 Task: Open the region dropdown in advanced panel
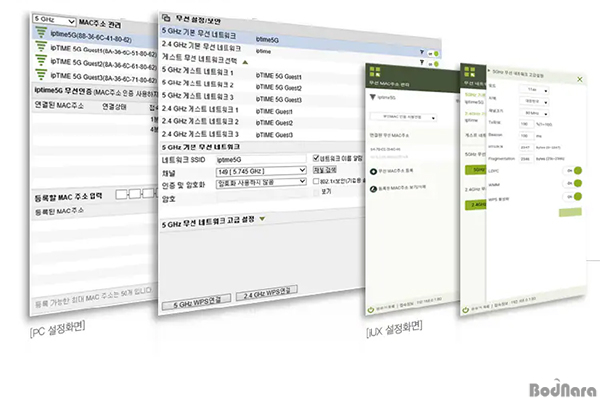[534, 101]
